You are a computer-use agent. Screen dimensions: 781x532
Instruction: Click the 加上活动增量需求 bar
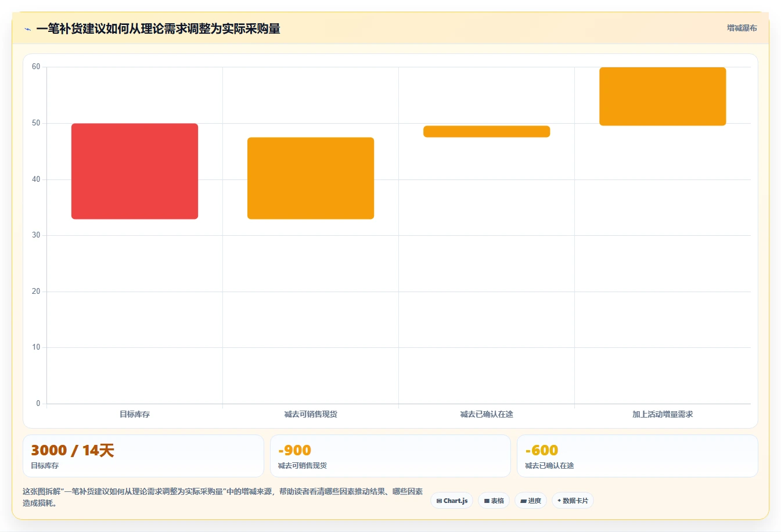point(663,96)
